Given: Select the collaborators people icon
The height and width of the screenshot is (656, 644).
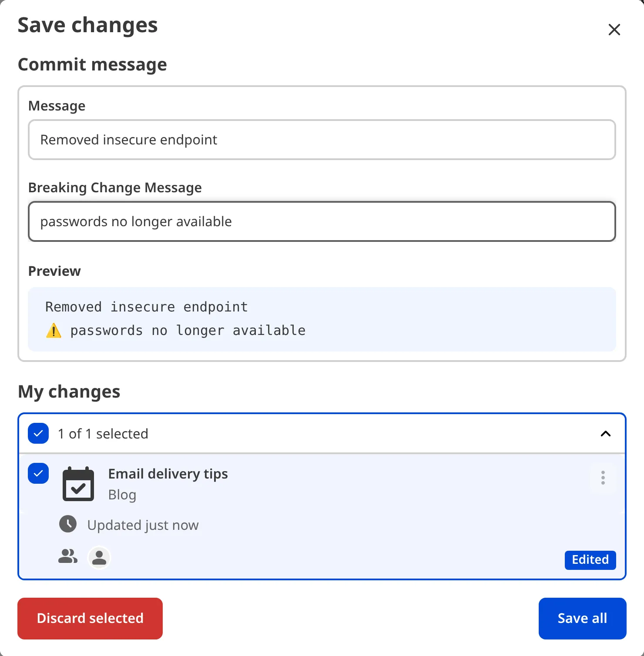Looking at the screenshot, I should (67, 557).
